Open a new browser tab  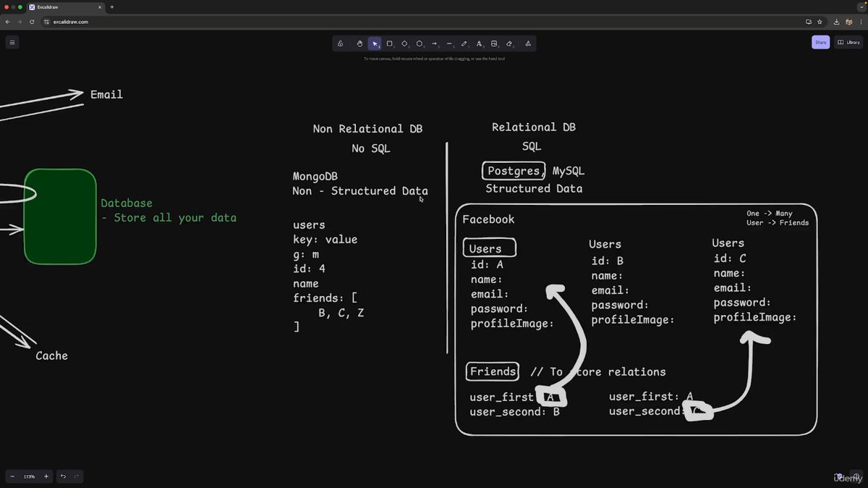coord(112,7)
